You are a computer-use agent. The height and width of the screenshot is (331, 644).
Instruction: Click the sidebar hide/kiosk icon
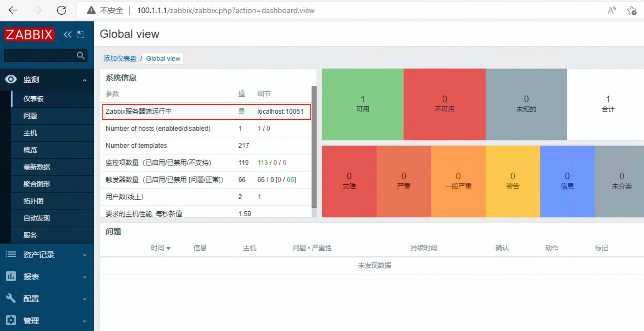pyautogui.click(x=81, y=34)
